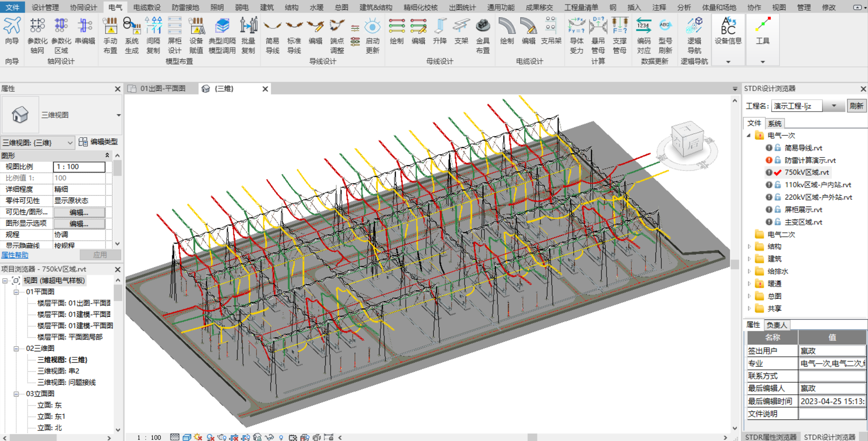Screen dimensions: 868x441
Task: Select 系统 tab in STDR browser
Action: 774,124
